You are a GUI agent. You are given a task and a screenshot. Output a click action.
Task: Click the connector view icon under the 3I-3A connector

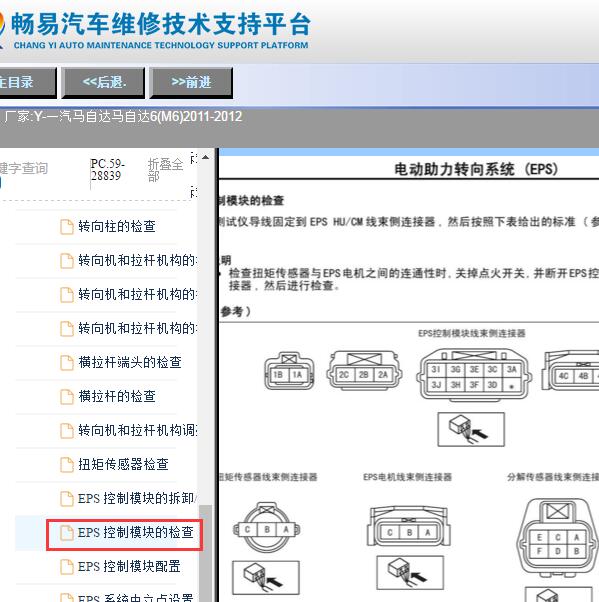(x=471, y=429)
